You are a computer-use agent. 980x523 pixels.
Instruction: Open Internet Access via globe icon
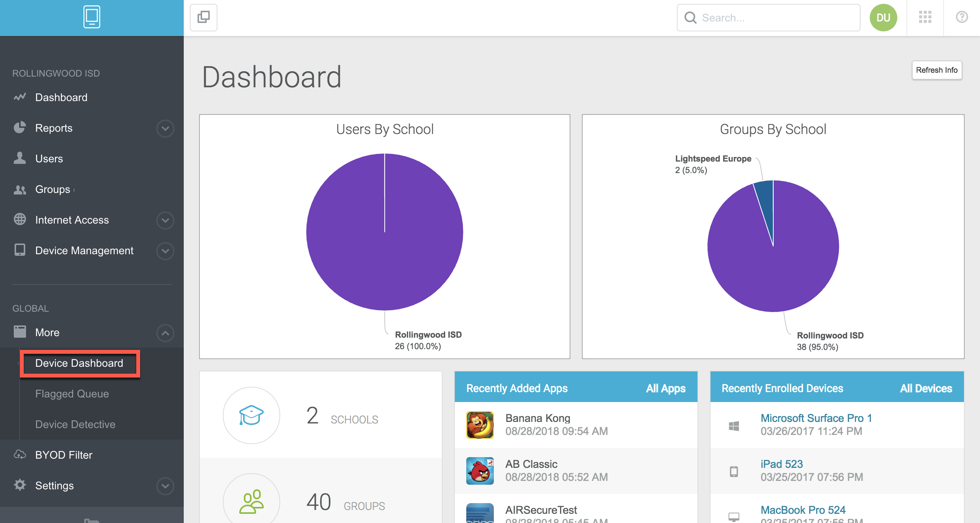[20, 220]
